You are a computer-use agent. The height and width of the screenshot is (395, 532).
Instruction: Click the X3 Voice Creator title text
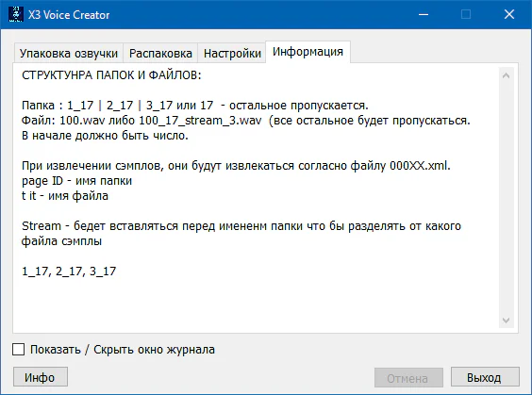pos(69,15)
